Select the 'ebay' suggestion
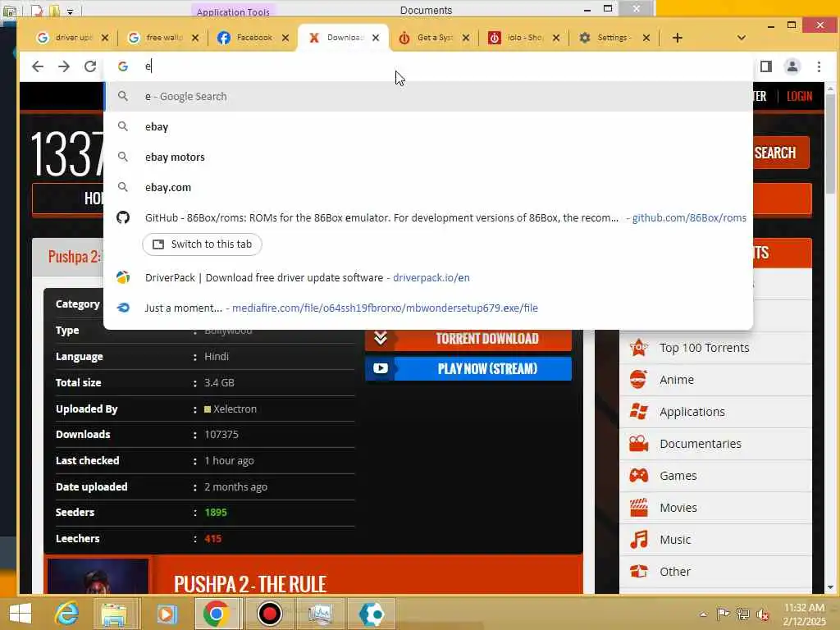Image resolution: width=840 pixels, height=630 pixels. (x=428, y=127)
